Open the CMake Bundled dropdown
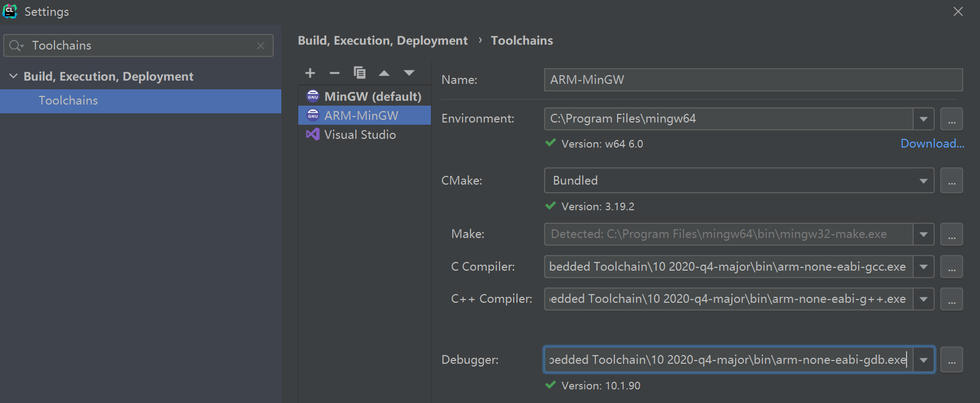The width and height of the screenshot is (980, 403). tap(923, 181)
